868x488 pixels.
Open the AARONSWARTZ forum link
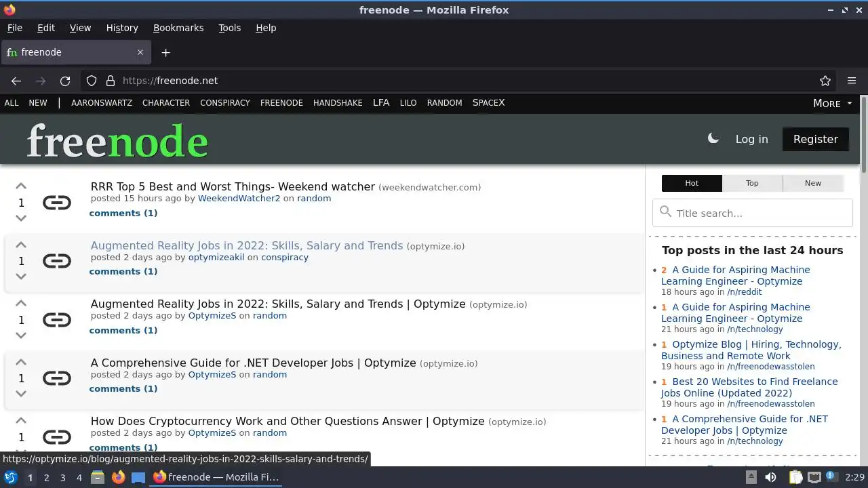tap(102, 103)
